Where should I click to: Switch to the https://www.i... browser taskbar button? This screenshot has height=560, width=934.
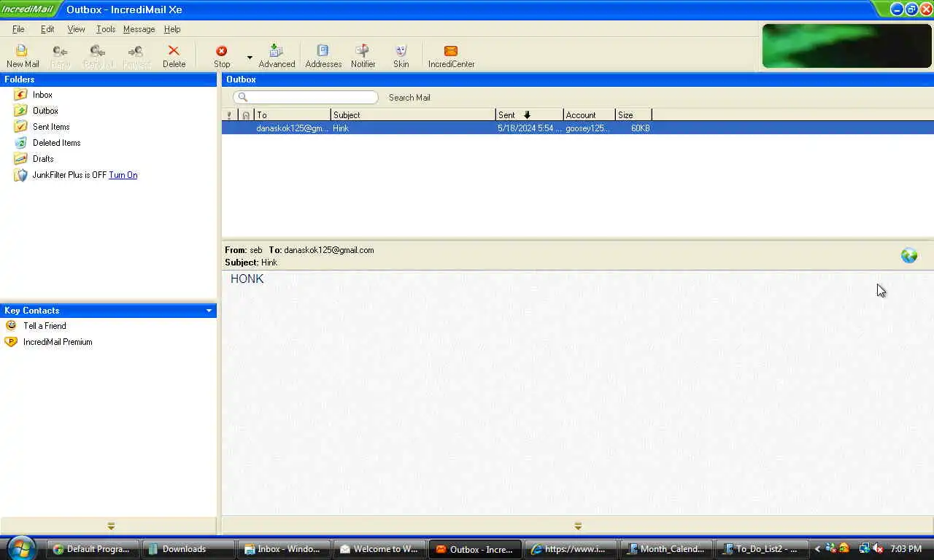click(570, 549)
